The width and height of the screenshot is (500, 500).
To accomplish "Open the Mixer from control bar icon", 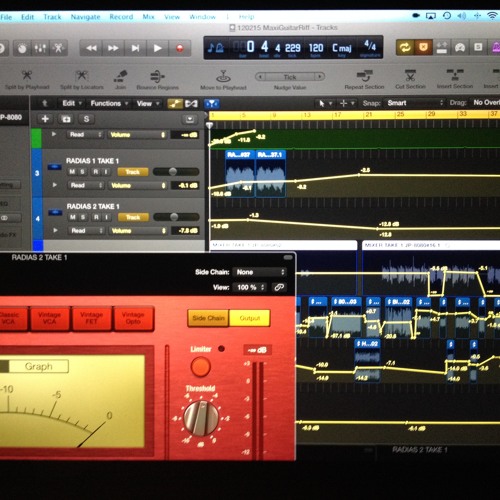I will [40, 49].
